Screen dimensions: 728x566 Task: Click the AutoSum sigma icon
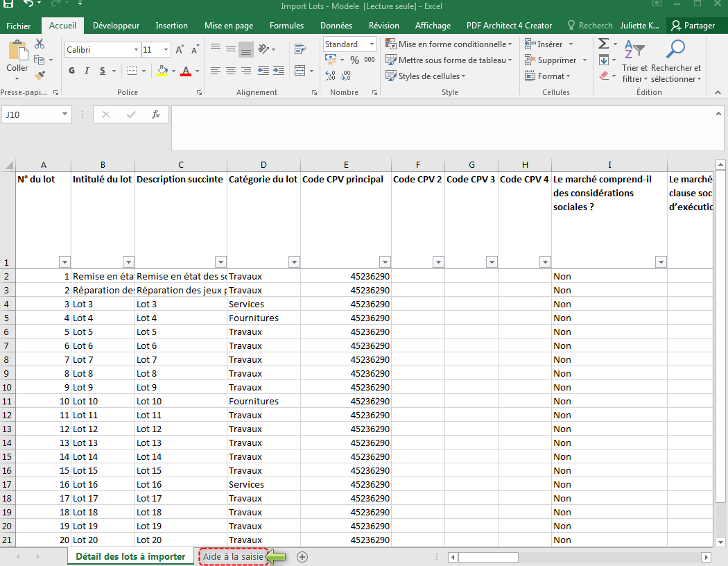[603, 44]
